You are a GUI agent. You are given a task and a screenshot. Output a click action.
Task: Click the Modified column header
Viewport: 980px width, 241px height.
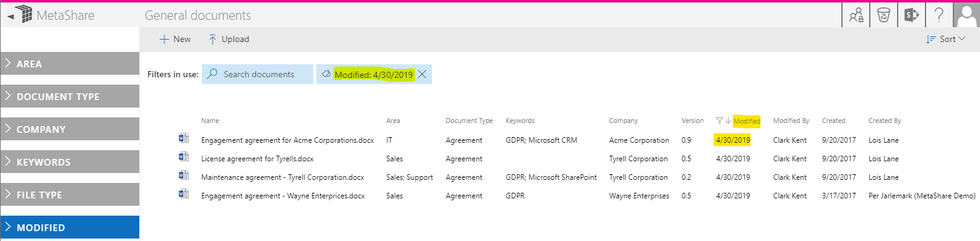coord(747,121)
